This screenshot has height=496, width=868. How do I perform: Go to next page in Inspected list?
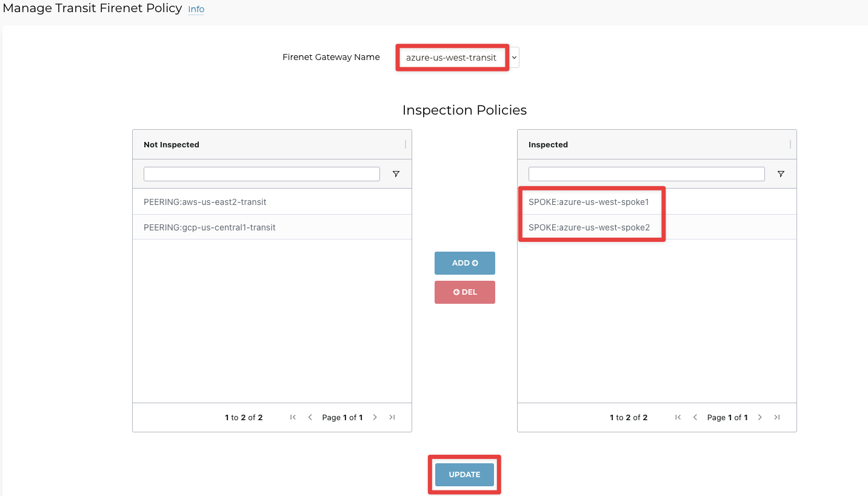pyautogui.click(x=760, y=417)
